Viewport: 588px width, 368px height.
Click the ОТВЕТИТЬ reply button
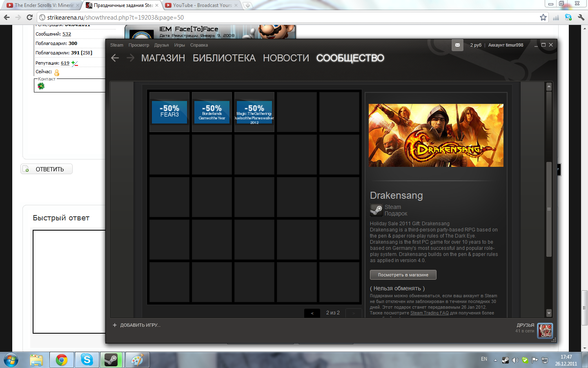[x=47, y=169]
